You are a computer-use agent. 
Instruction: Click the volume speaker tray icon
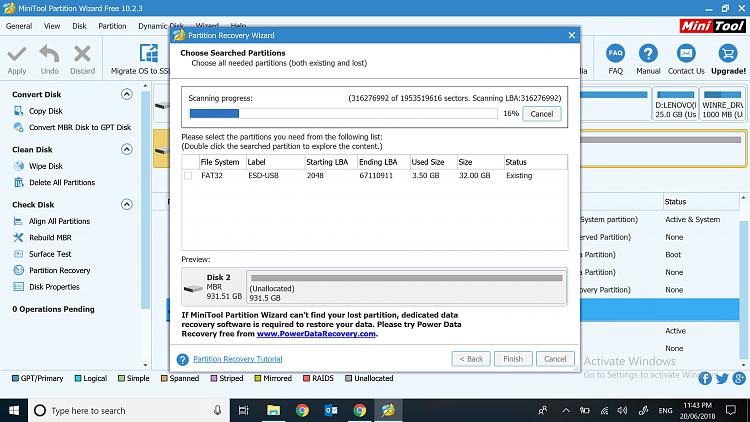622,411
